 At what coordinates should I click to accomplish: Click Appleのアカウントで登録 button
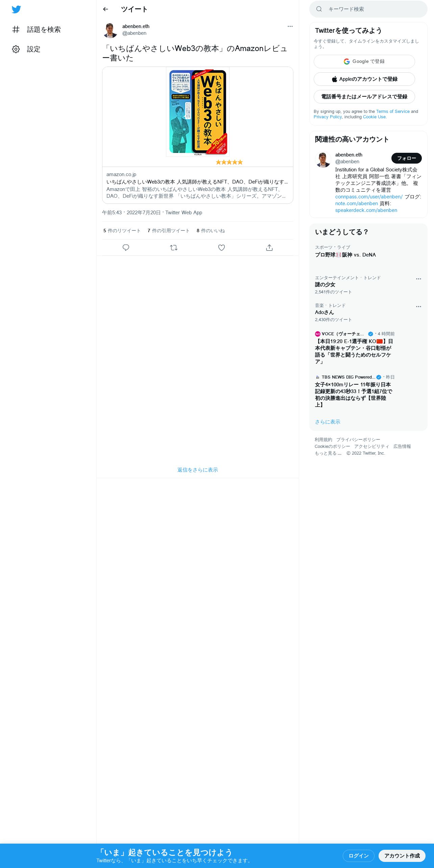coord(364,79)
